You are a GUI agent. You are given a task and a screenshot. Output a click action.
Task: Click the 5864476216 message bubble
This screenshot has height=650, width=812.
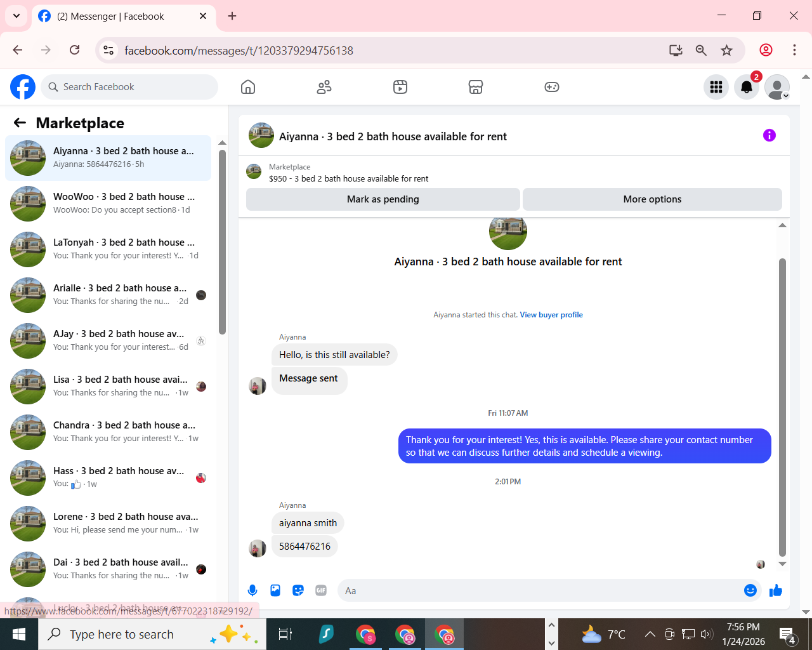(304, 547)
